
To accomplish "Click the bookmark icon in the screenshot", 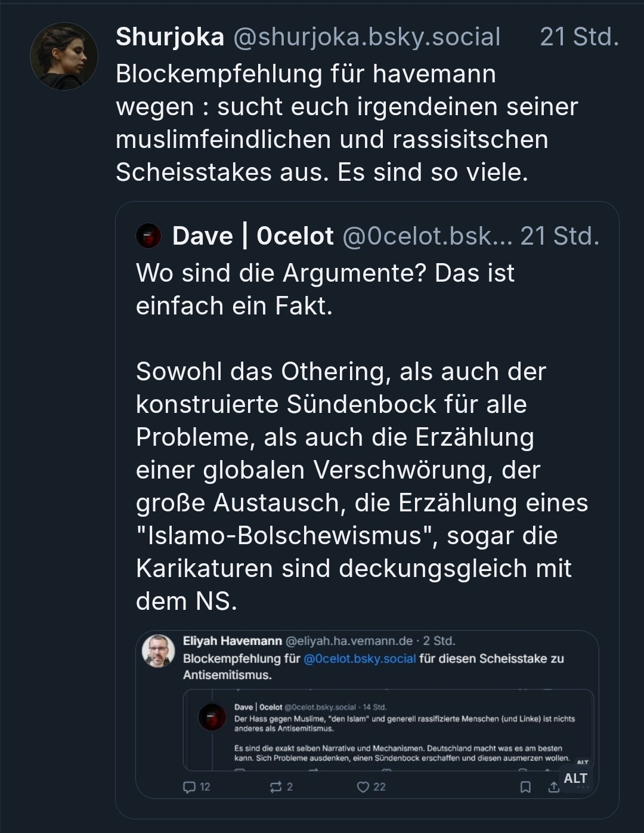I will pos(525,787).
